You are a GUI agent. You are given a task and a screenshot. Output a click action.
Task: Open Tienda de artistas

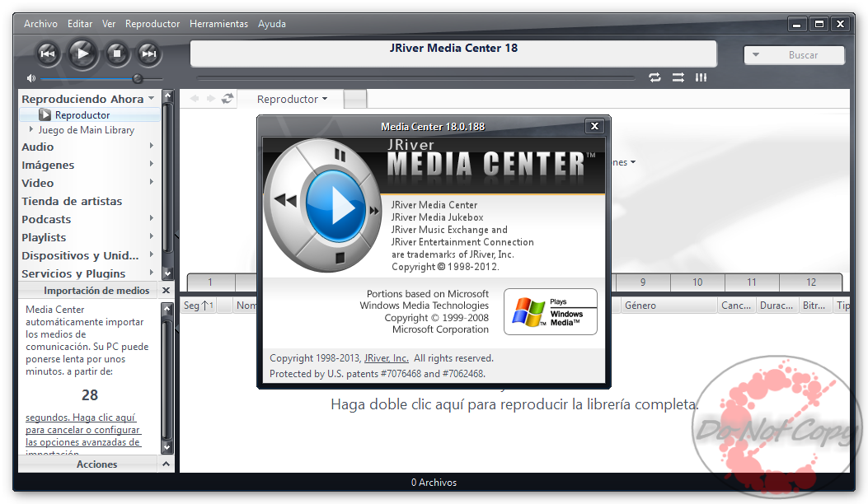72,201
